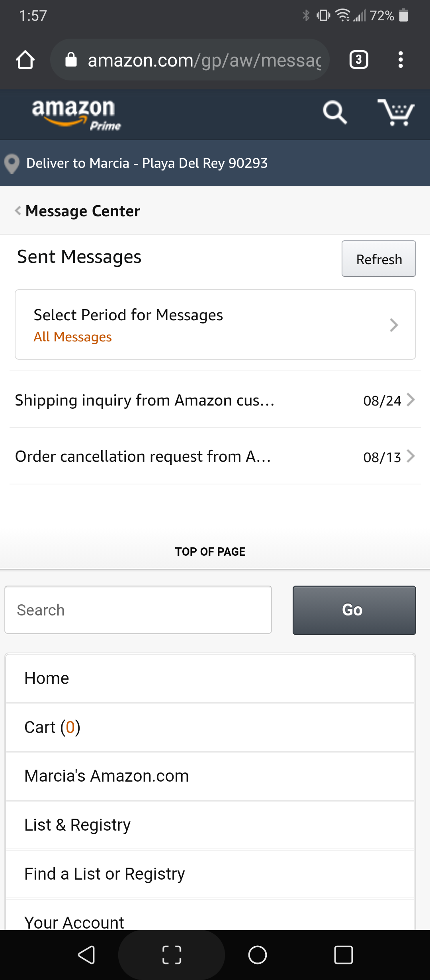Open the Chrome three-dot menu
The height and width of the screenshot is (980, 430).
coord(401,60)
